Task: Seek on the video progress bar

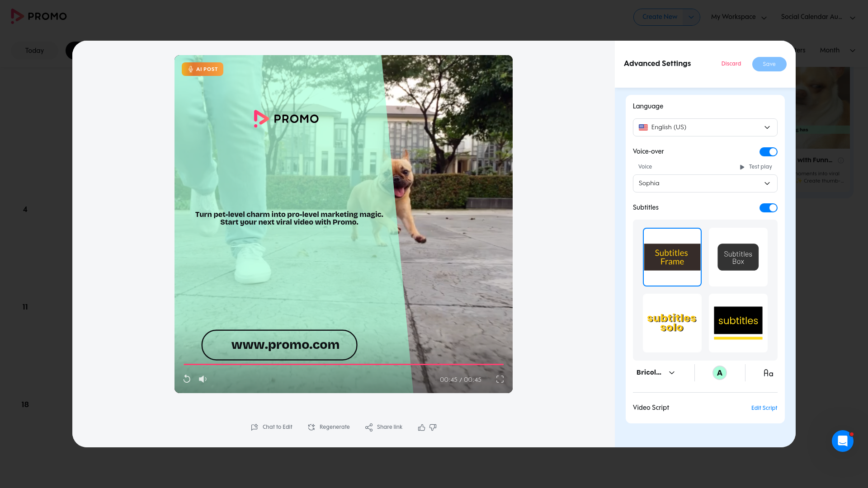Action: click(343, 364)
